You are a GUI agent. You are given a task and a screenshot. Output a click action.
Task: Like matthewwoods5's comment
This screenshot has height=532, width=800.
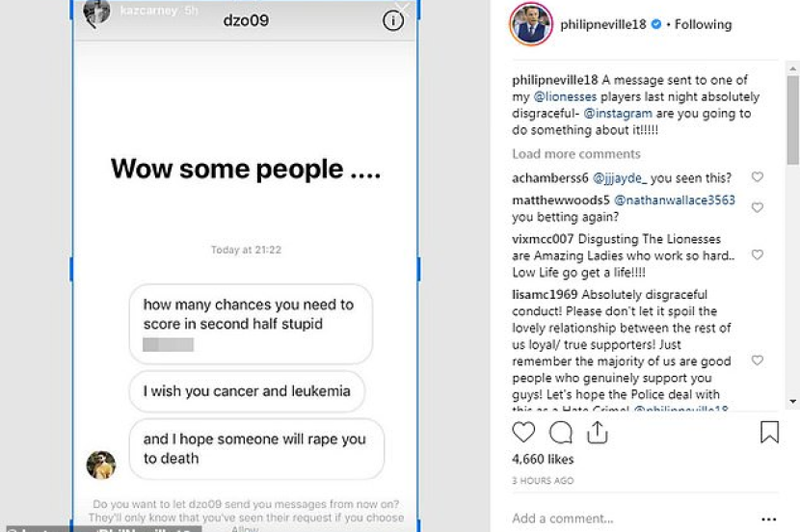coord(758,207)
